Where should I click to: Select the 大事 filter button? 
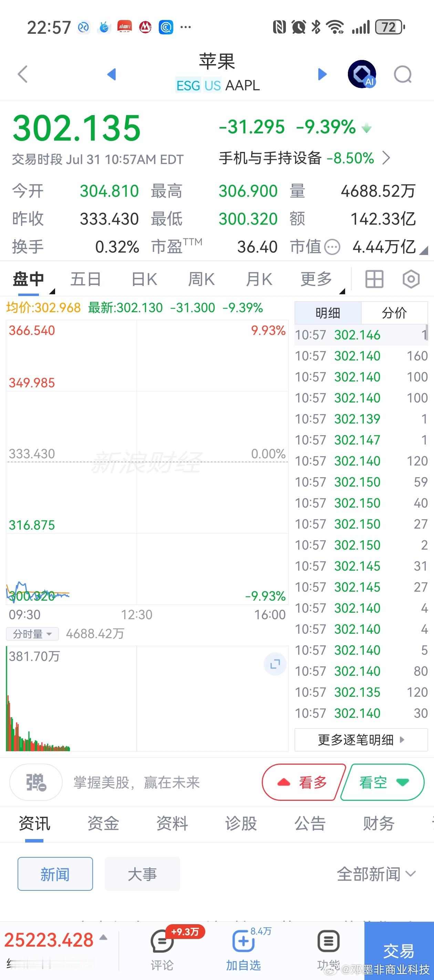click(x=142, y=874)
